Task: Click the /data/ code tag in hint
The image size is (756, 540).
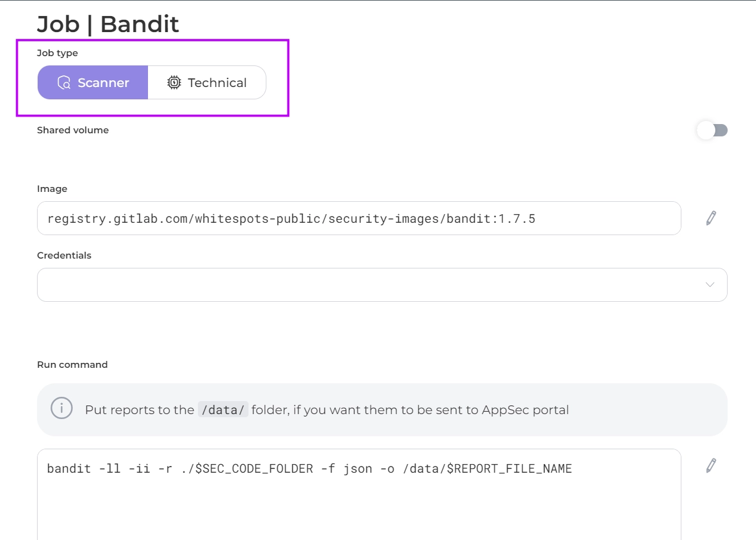Action: [x=223, y=410]
